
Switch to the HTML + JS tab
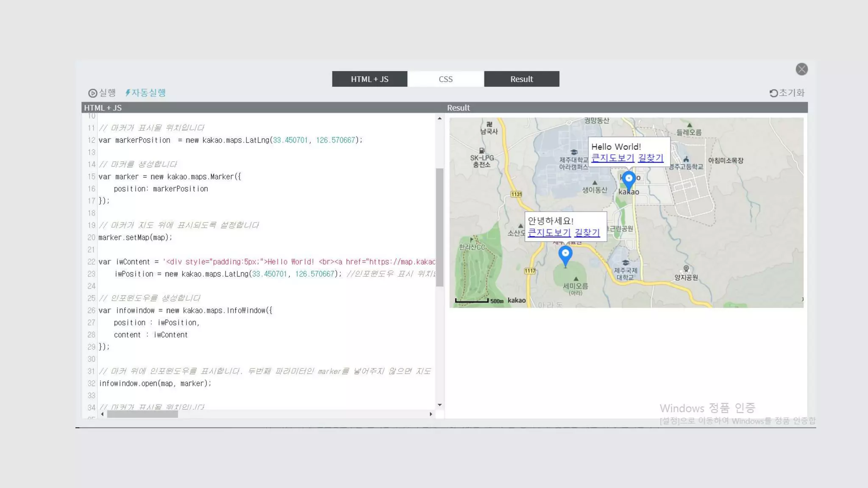[370, 79]
